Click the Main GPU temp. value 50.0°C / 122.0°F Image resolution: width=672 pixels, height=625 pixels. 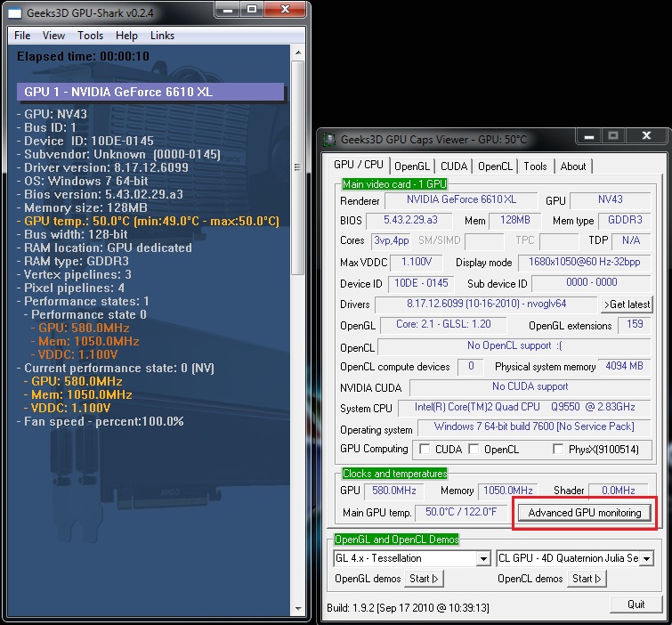coord(461,512)
